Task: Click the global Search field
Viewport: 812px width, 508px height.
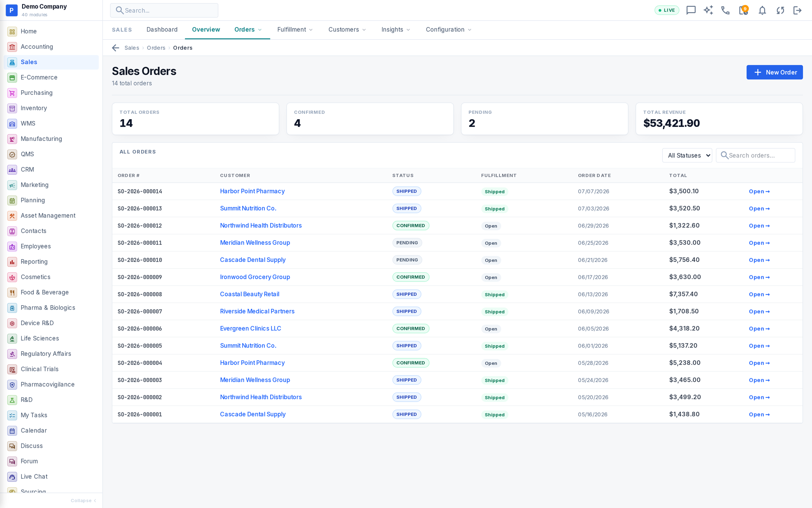Action: pyautogui.click(x=164, y=10)
